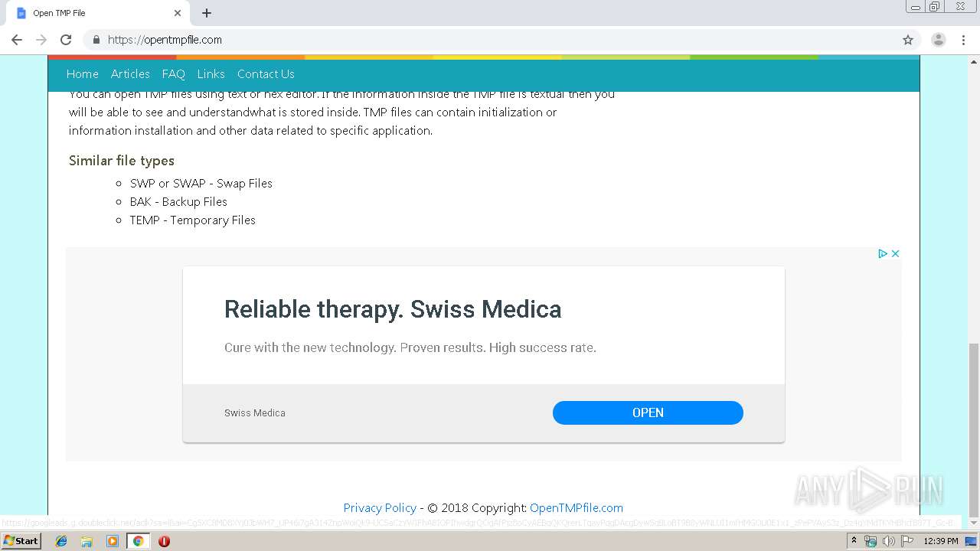Click the address bar URL field
This screenshot has height=551, width=980.
tap(459, 40)
